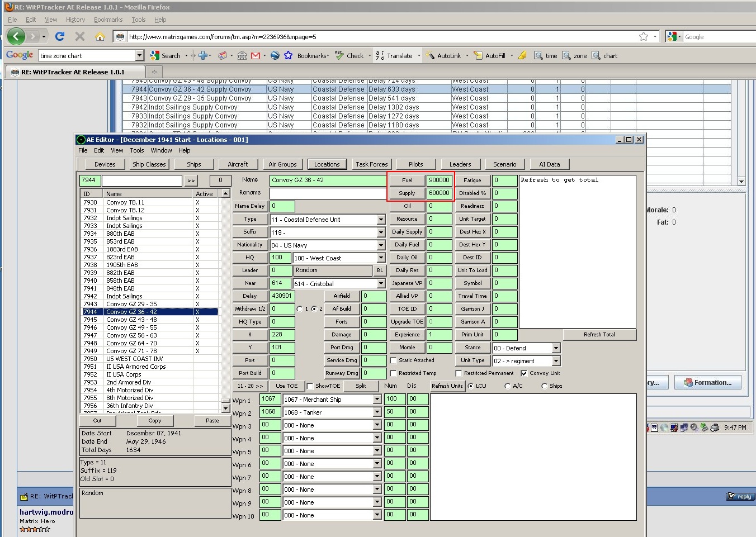Click the down arrow of the forum table scrollbar

tap(741, 181)
